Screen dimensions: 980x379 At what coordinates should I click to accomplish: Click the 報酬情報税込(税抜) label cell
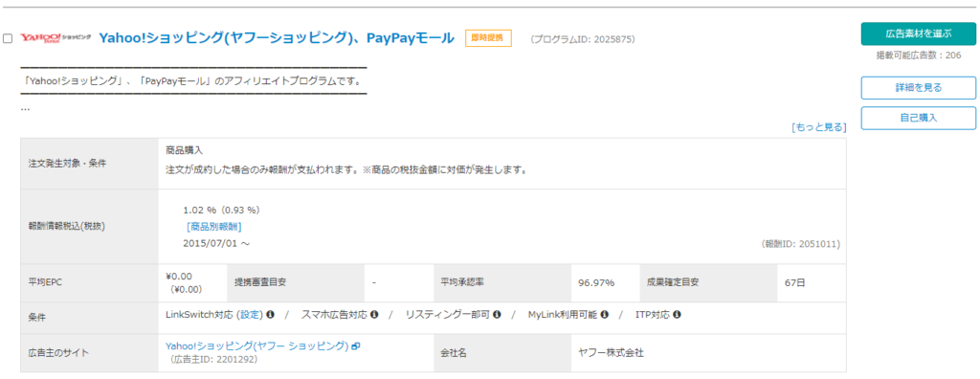tap(89, 227)
